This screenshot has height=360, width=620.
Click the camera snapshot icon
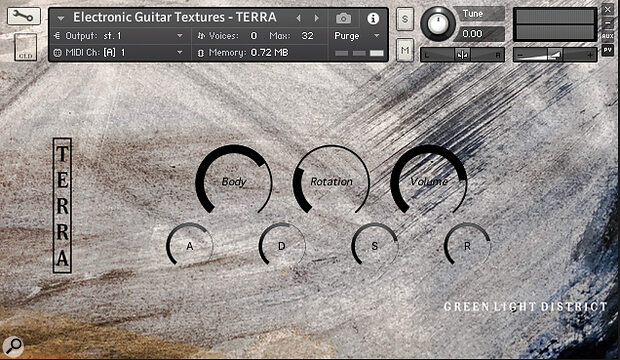click(x=343, y=18)
